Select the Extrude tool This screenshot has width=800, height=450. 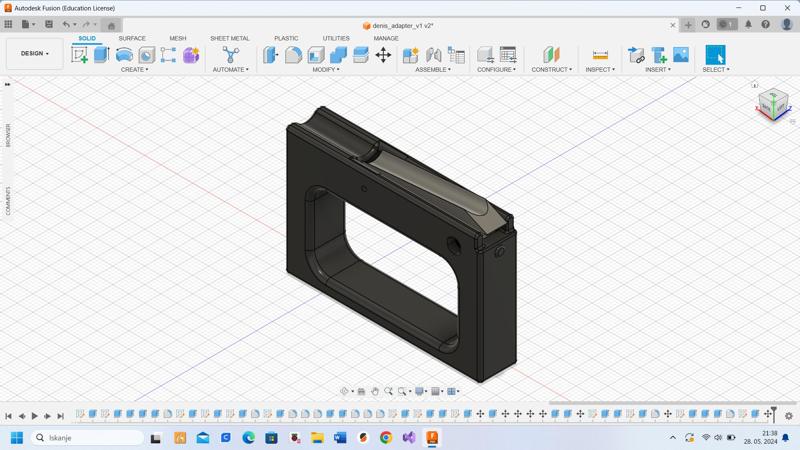pyautogui.click(x=101, y=55)
